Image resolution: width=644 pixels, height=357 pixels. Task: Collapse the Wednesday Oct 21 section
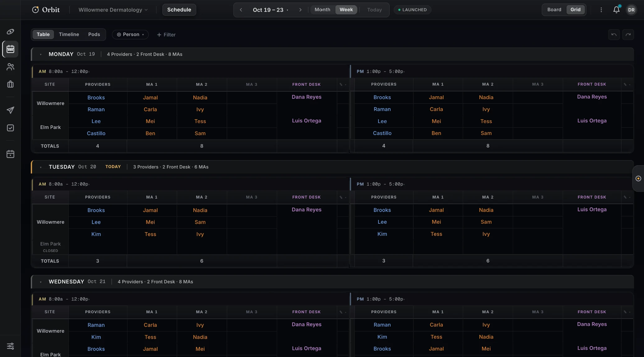tap(41, 282)
